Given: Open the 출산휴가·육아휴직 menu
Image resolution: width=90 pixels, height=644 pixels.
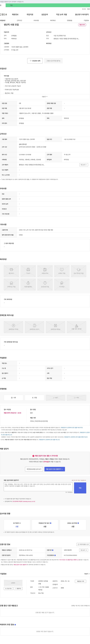Looking at the screenshot, I should coord(82,15).
